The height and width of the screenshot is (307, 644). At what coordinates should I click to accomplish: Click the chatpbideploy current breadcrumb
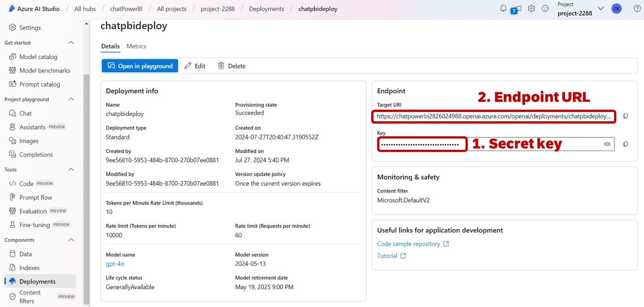(x=318, y=9)
